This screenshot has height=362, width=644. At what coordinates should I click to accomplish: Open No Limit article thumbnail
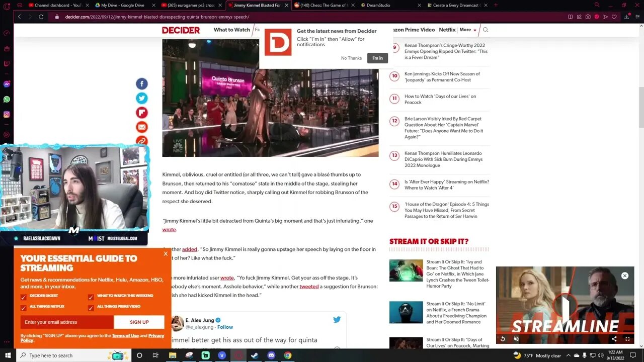406,312
